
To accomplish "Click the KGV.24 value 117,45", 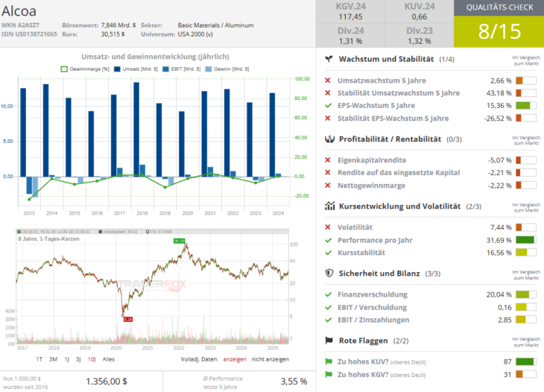I will click(350, 16).
